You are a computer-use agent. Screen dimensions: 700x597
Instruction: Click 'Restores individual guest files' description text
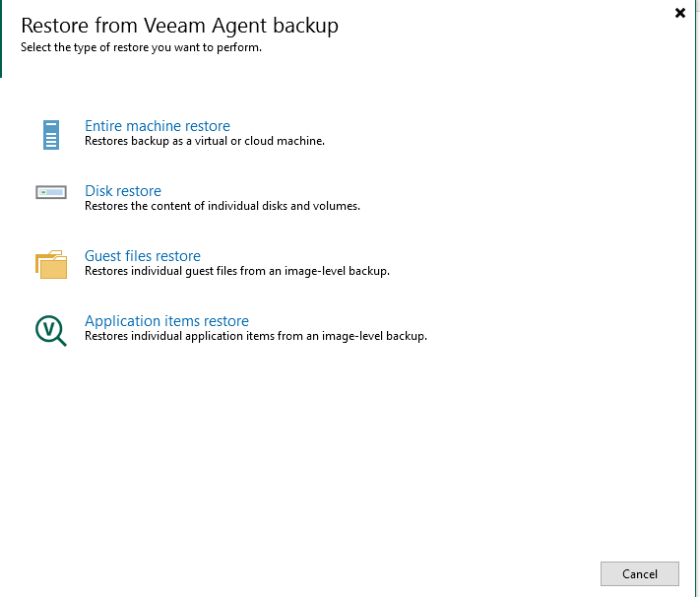(x=237, y=271)
